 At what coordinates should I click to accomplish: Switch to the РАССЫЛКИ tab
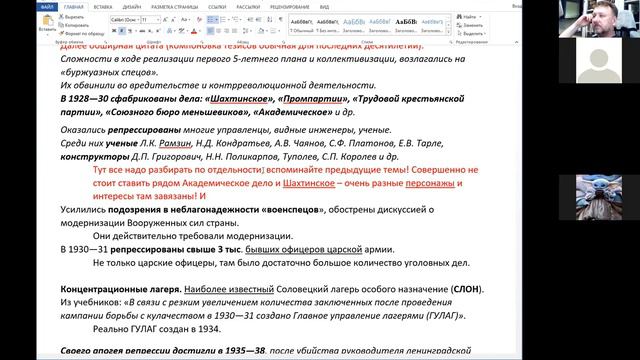click(x=248, y=7)
